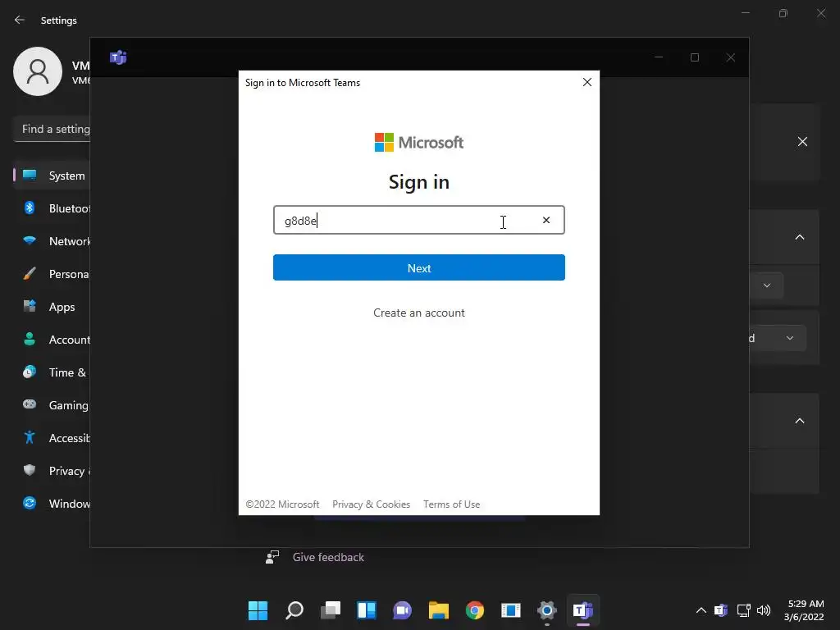840x630 pixels.
Task: Open the Terms of Use link
Action: 452,504
